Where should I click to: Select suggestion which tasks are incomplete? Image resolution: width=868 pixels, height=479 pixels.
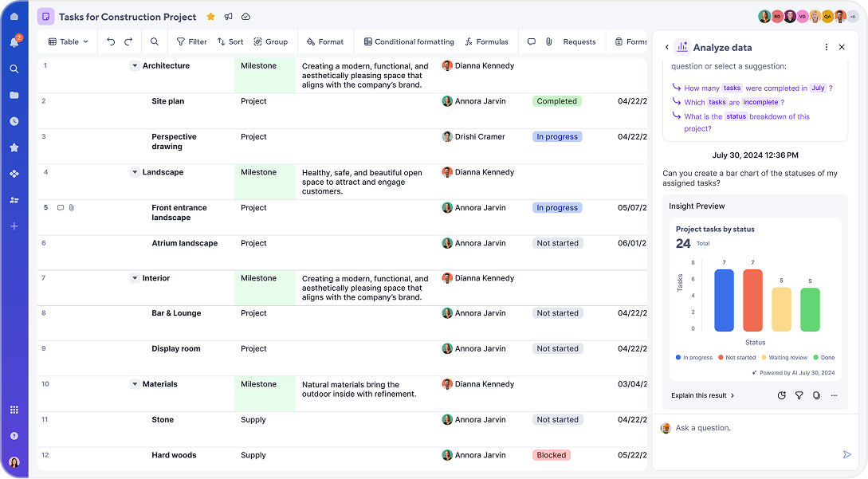pyautogui.click(x=728, y=102)
